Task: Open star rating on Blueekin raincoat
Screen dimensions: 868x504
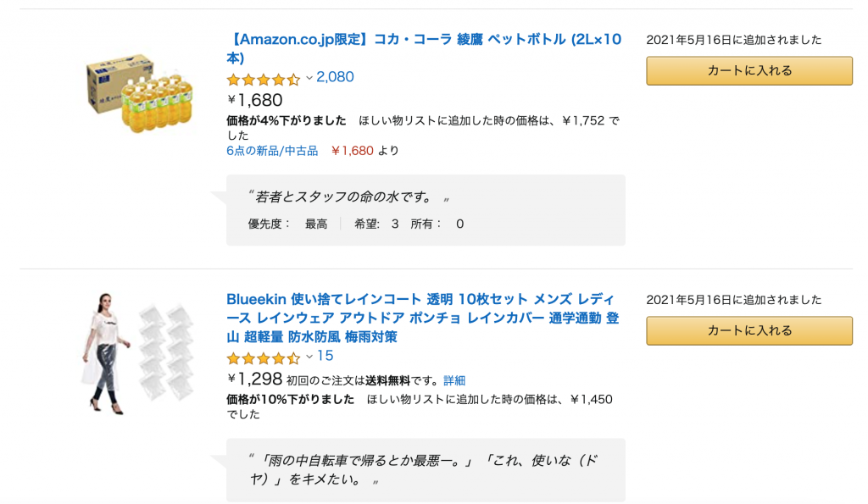Action: [264, 358]
